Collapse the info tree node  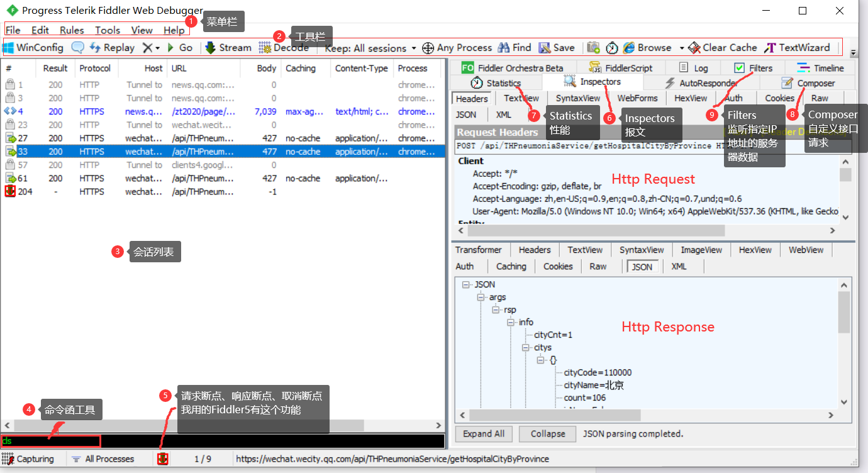(511, 323)
